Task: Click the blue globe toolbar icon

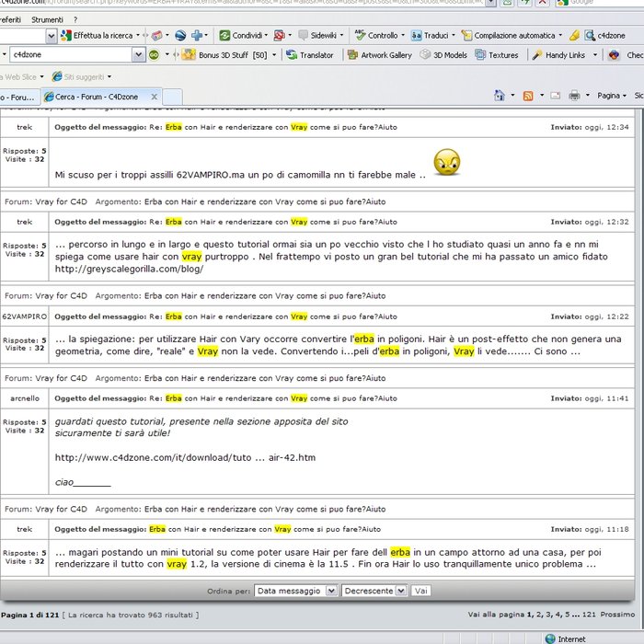Action: [180, 35]
